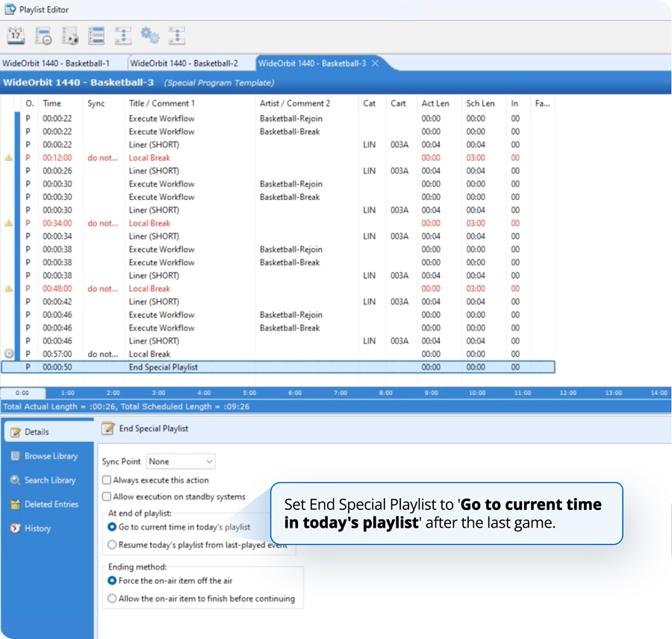672x639 pixels.
Task: Click the Browse Library book icon
Action: coord(16,456)
